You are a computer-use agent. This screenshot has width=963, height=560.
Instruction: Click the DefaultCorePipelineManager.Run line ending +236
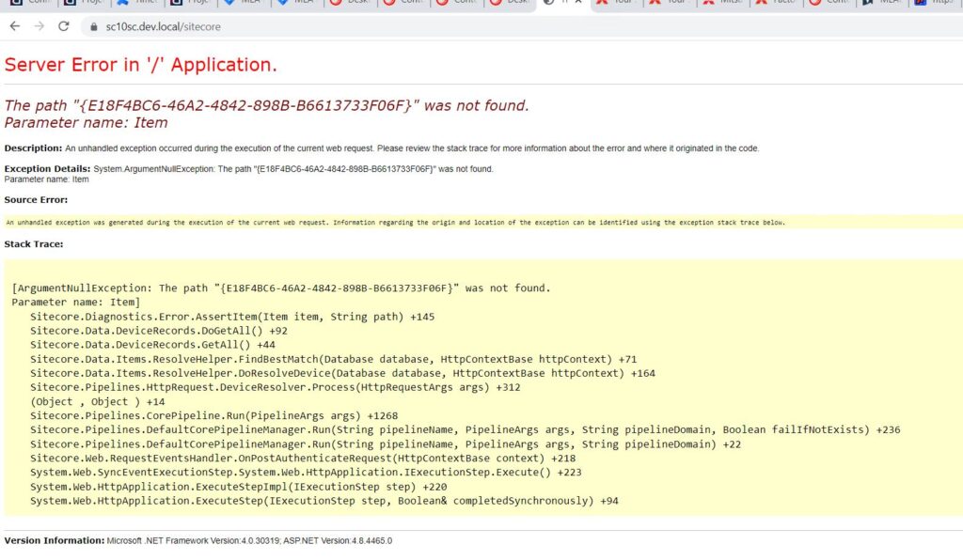click(x=466, y=430)
